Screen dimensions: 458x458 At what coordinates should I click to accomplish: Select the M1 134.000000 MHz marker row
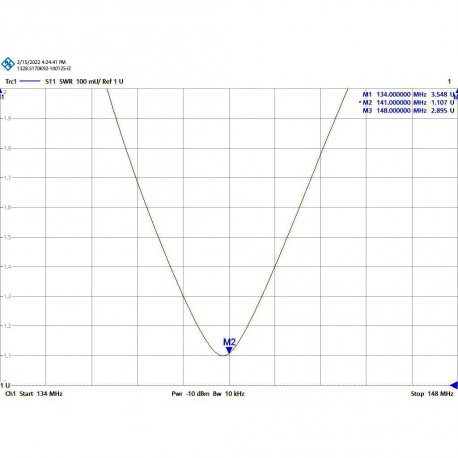pyautogui.click(x=409, y=95)
